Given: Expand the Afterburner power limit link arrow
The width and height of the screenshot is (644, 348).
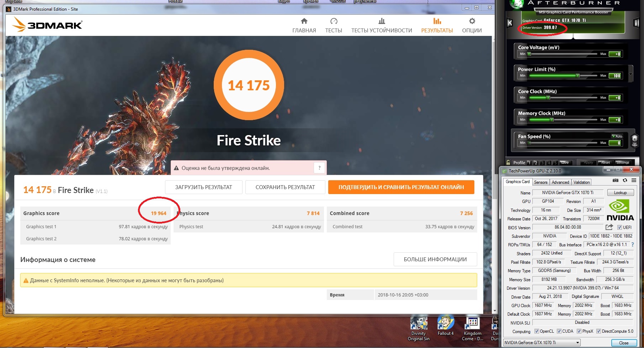Looking at the screenshot, I should tap(630, 74).
